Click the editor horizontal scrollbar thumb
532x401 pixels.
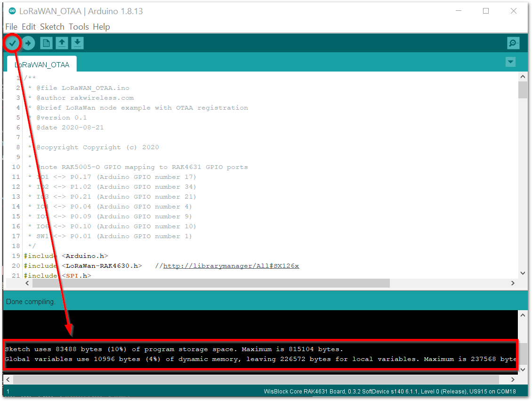point(211,283)
